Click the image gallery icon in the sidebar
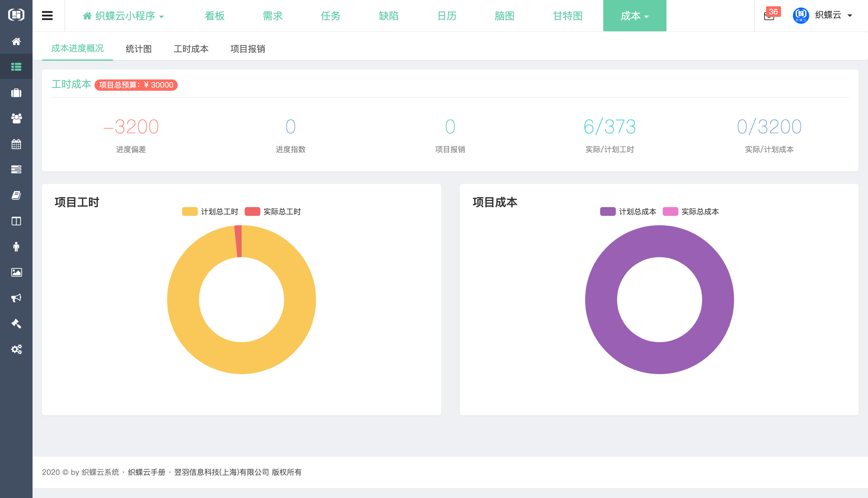This screenshot has height=498, width=868. [x=16, y=272]
